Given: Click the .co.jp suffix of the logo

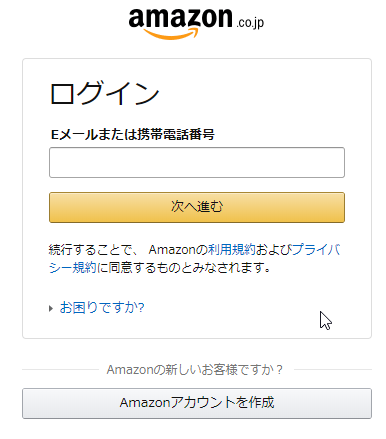Looking at the screenshot, I should 250,23.
